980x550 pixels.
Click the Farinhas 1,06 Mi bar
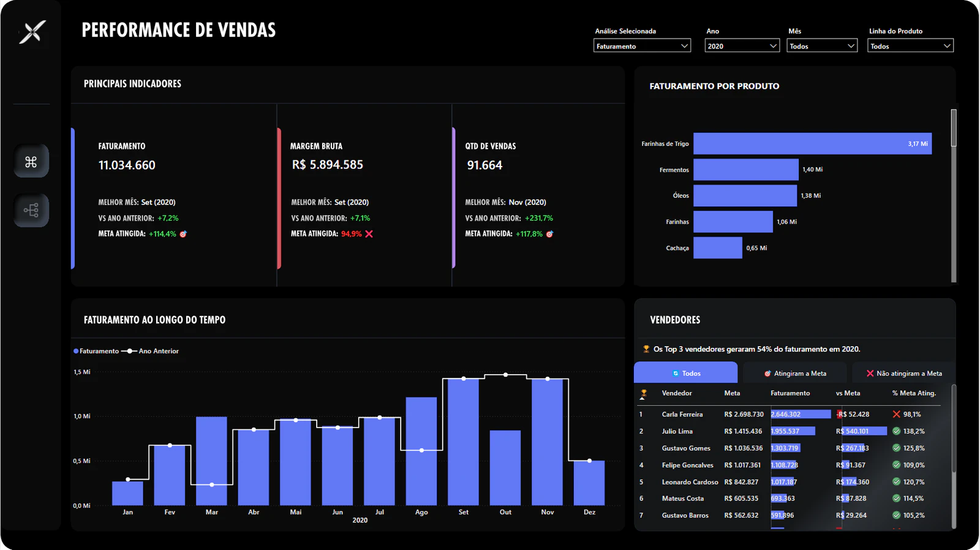tap(733, 222)
